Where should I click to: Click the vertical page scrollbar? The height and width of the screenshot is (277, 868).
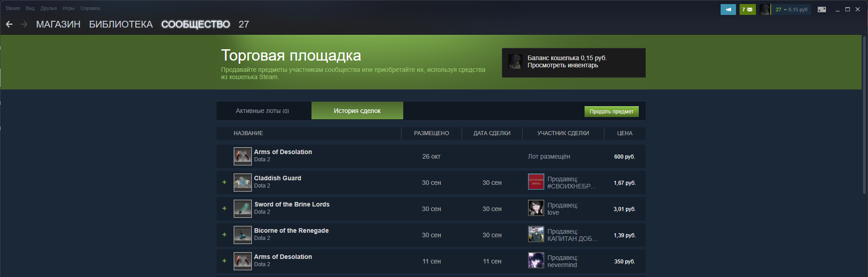(x=864, y=115)
